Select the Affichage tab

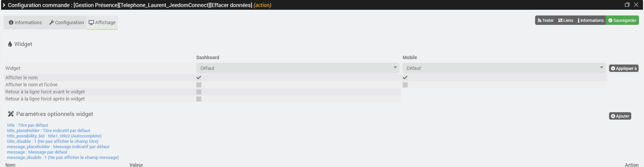click(x=102, y=23)
